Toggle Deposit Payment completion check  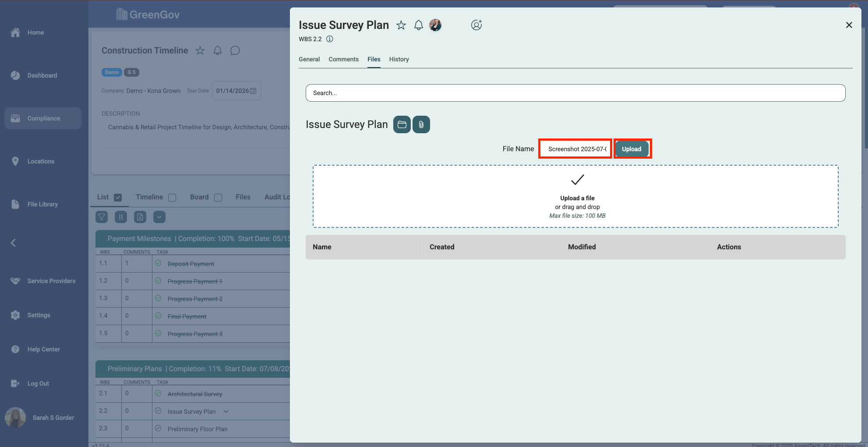pos(158,263)
